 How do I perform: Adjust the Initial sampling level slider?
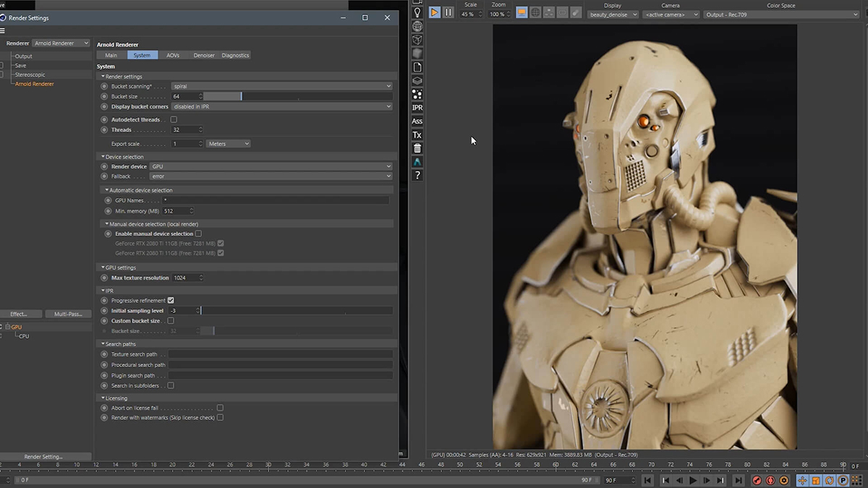(297, 310)
